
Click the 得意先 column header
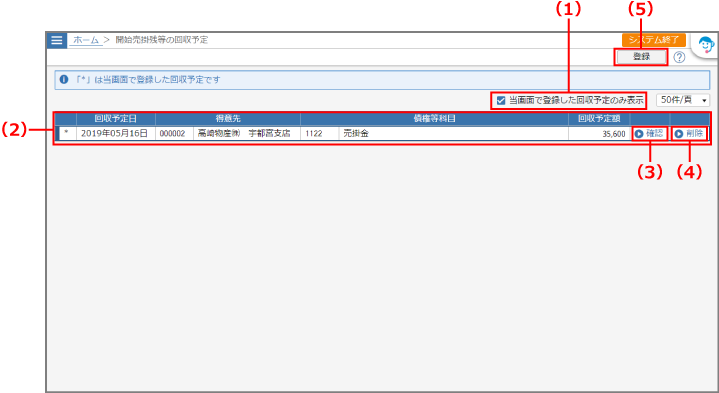(x=228, y=119)
